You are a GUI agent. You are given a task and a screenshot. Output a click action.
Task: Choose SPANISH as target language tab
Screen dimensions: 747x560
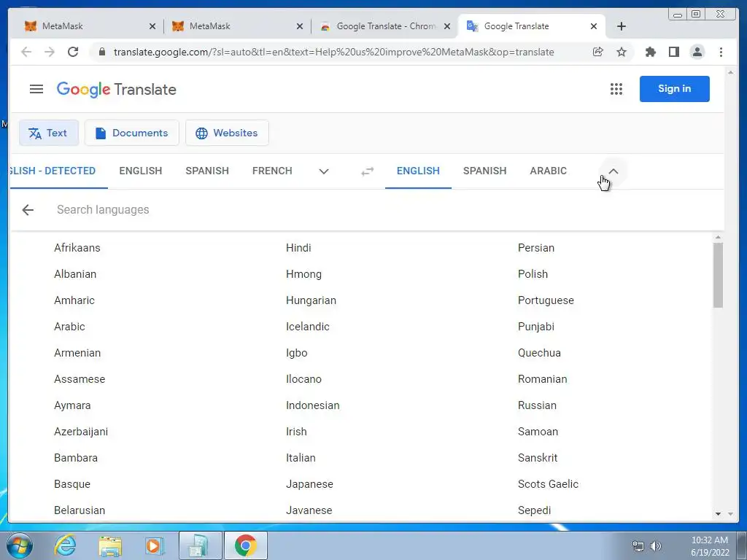pos(484,171)
